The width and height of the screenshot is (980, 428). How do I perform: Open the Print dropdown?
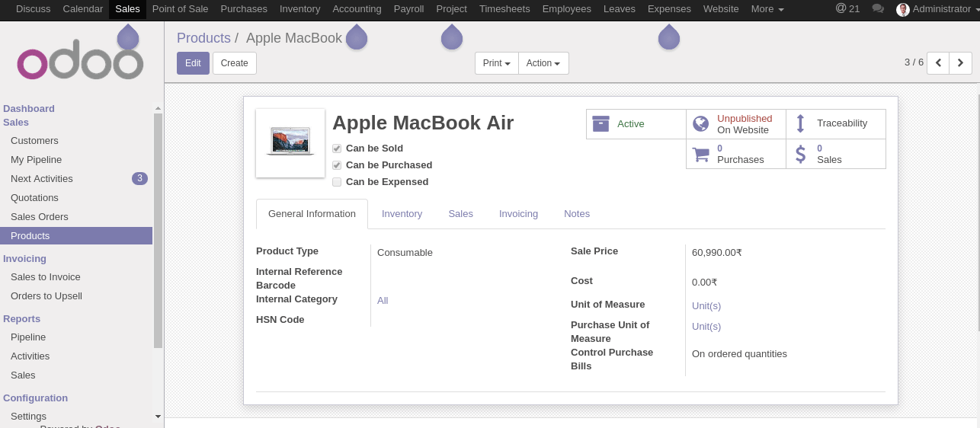pyautogui.click(x=497, y=63)
